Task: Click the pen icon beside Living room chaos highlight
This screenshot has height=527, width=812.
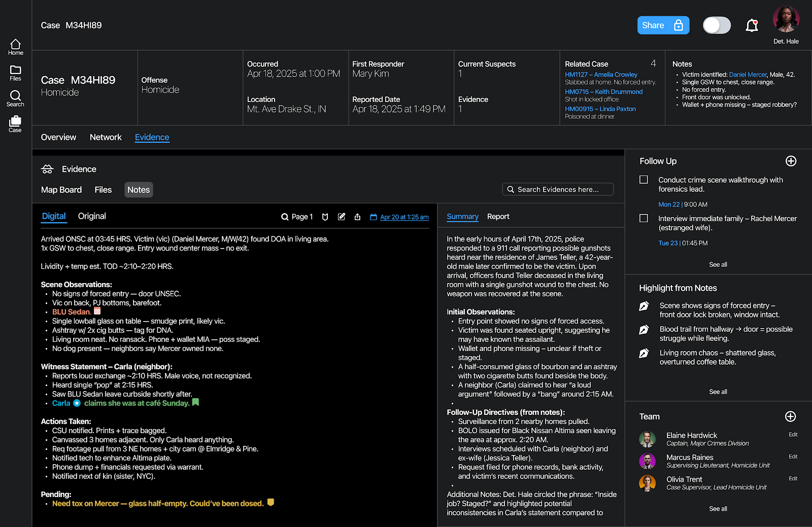Action: [x=644, y=353]
